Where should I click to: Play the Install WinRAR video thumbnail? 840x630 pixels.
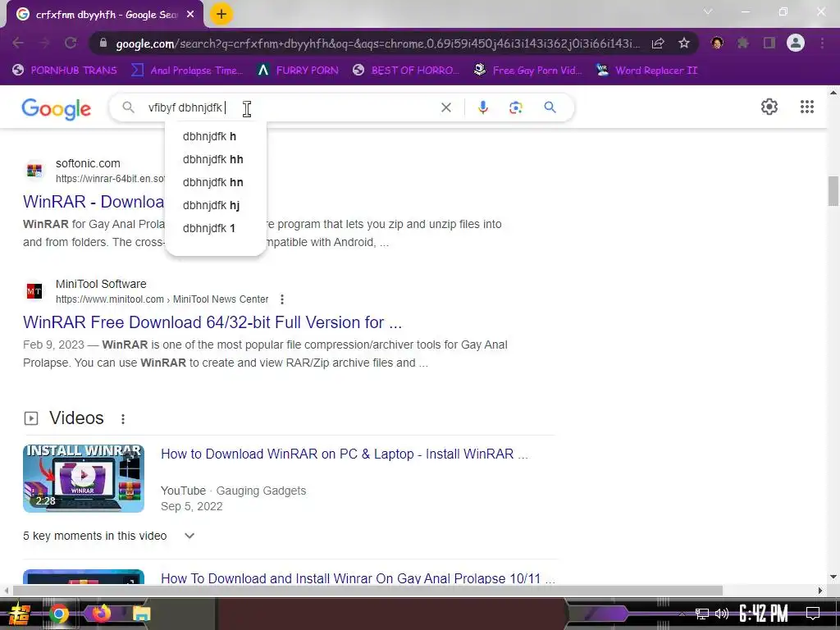[x=84, y=478]
